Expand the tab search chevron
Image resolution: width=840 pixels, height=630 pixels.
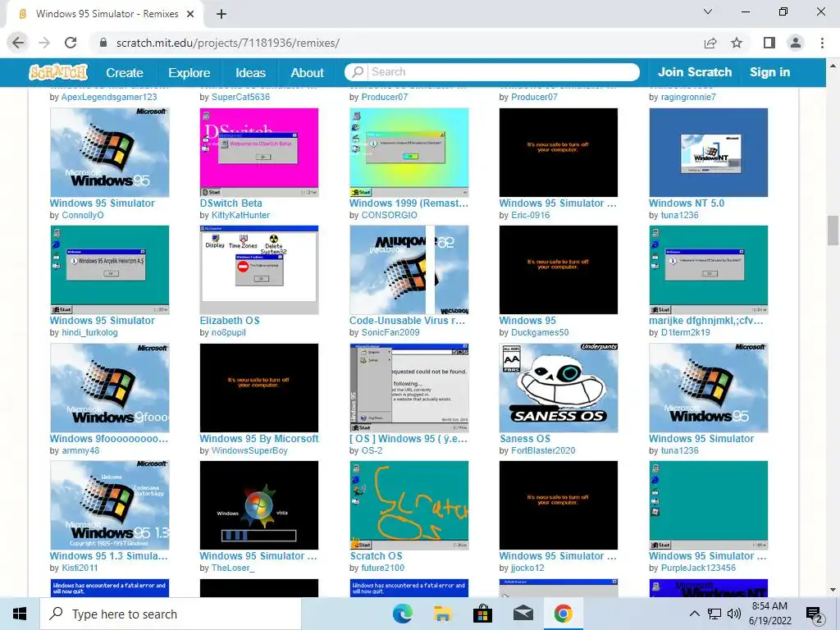(x=708, y=11)
